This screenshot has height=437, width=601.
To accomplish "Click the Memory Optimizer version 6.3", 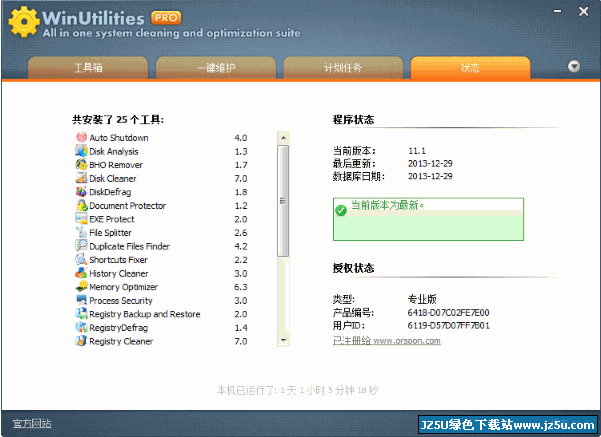I will pyautogui.click(x=241, y=287).
